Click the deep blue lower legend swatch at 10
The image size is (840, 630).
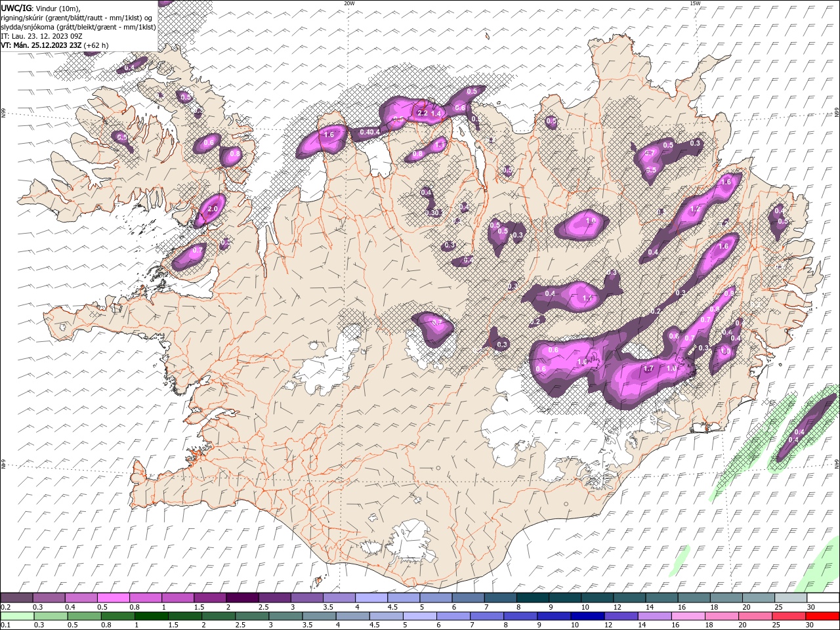586,616
